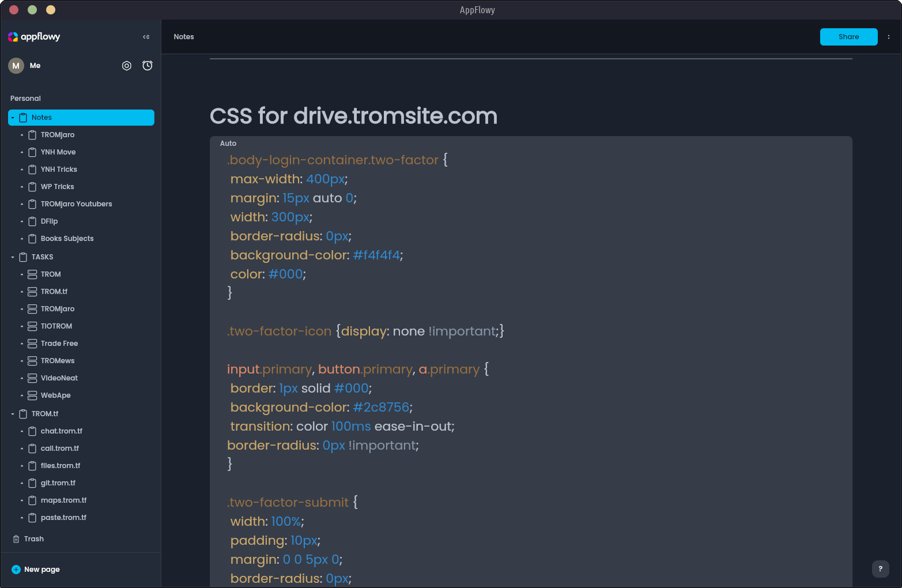Open the files.trom.tf page

[x=61, y=466]
